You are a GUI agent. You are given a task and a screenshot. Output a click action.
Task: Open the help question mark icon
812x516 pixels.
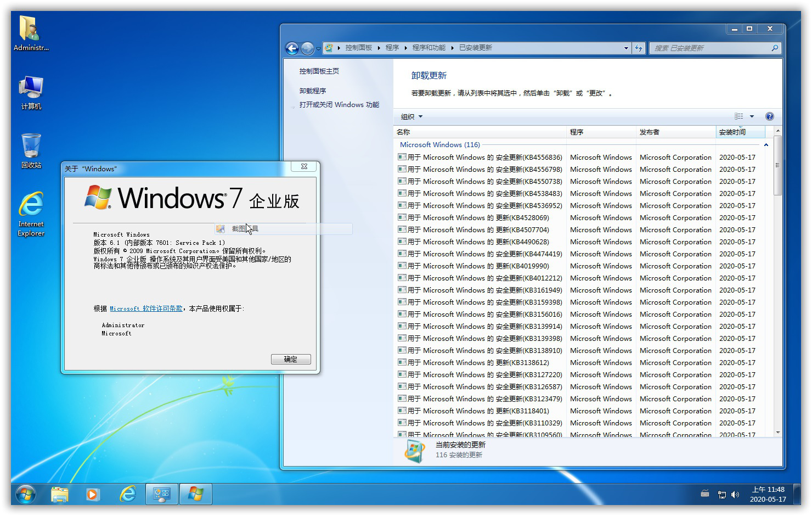tap(769, 116)
